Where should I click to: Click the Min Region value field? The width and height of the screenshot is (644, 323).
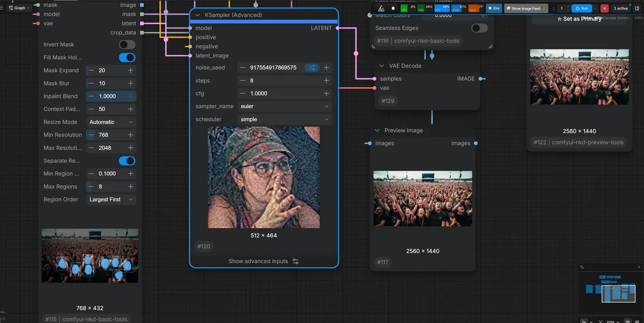[x=111, y=174]
